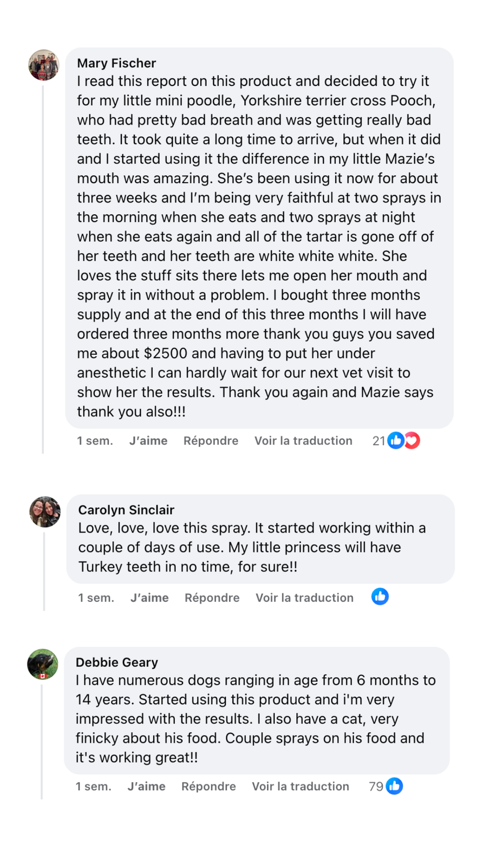Click Mary Fischer's profile picture
Image resolution: width=488 pixels, height=868 pixels.
pyautogui.click(x=44, y=64)
